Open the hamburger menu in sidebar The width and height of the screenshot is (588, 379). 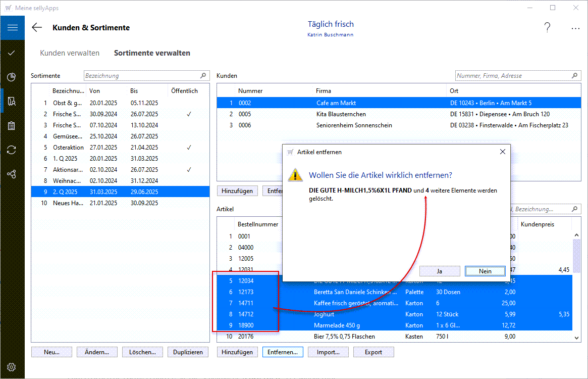(12, 28)
